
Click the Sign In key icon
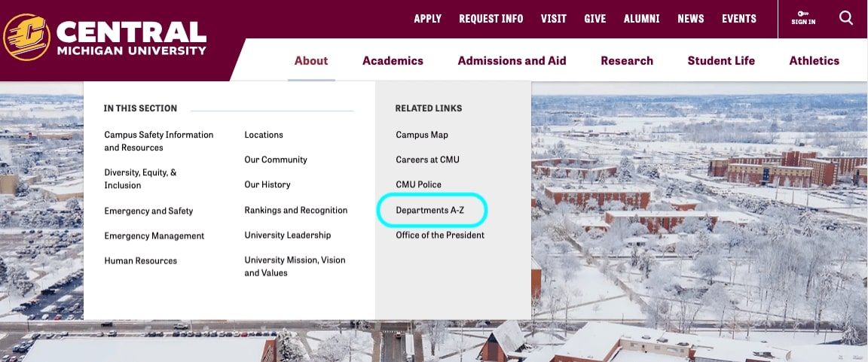(803, 14)
